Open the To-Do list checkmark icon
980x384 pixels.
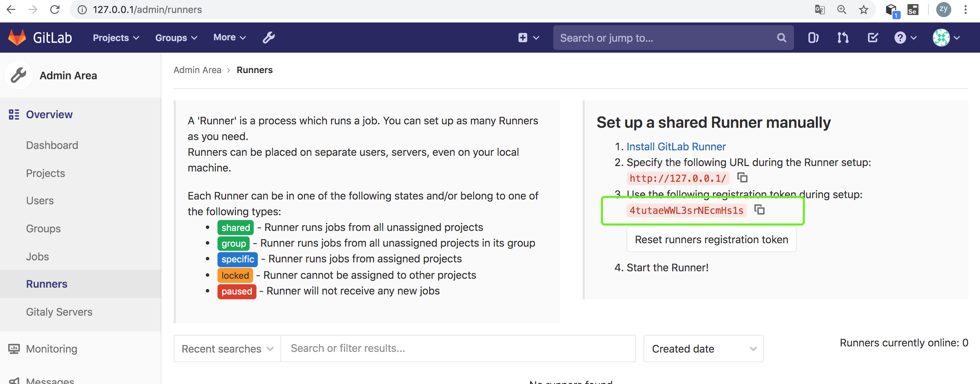pos(872,38)
